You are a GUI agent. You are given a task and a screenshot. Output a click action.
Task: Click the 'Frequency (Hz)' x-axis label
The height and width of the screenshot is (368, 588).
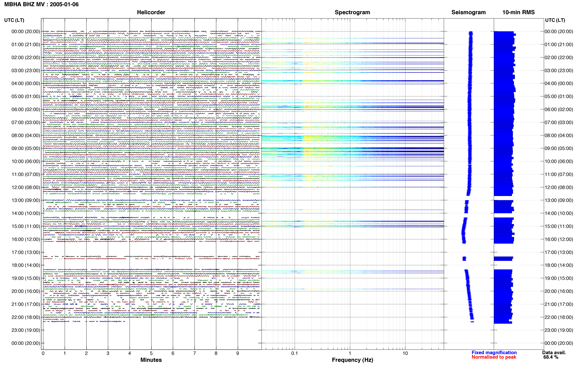point(352,360)
